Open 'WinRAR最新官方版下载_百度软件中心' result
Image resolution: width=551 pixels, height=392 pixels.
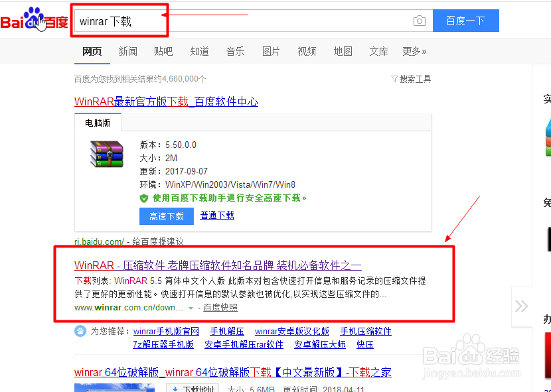click(166, 102)
